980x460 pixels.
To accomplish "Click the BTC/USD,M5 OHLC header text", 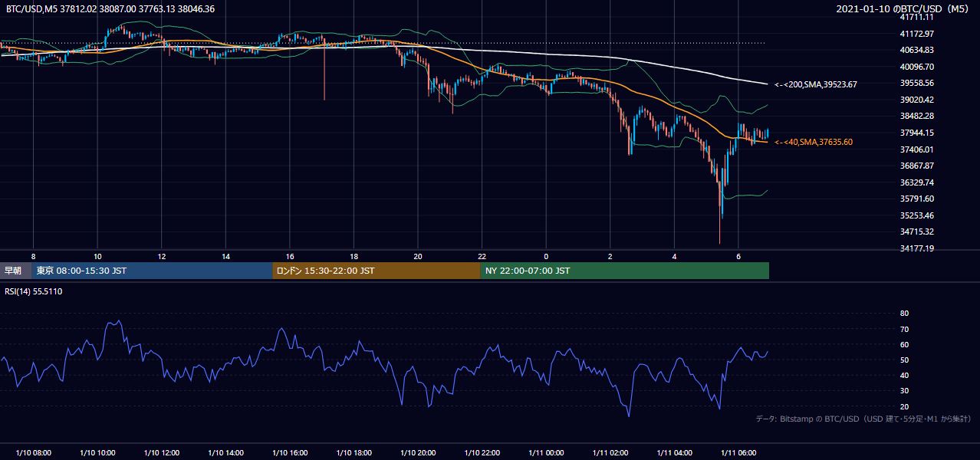I will [110, 8].
